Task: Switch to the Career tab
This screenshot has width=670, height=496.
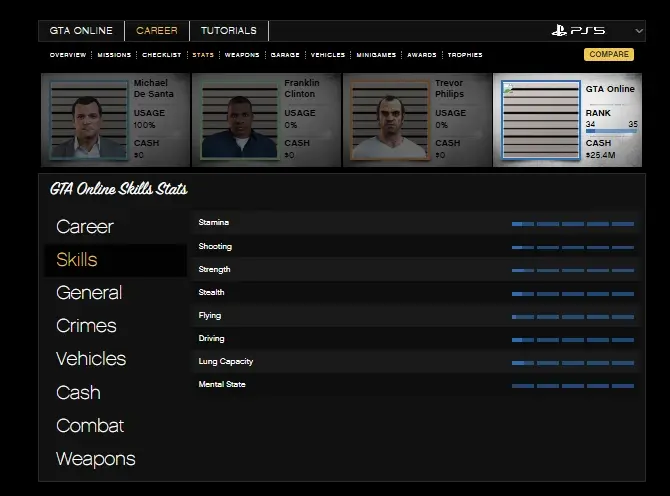Action: pos(157,31)
